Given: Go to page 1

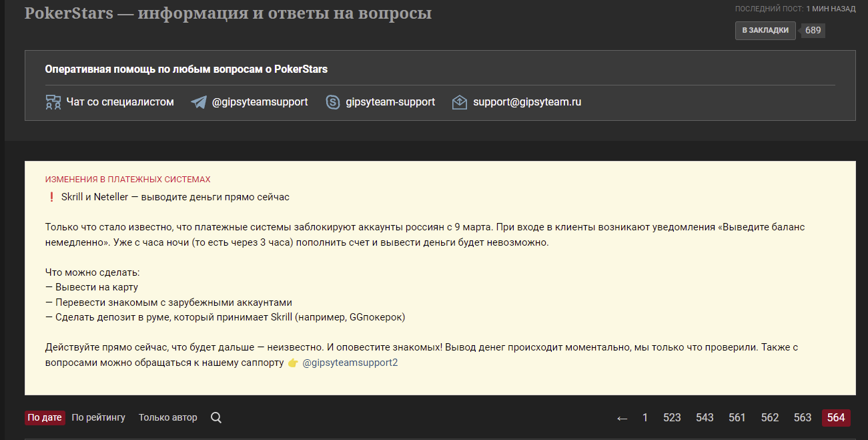Looking at the screenshot, I should pos(645,418).
